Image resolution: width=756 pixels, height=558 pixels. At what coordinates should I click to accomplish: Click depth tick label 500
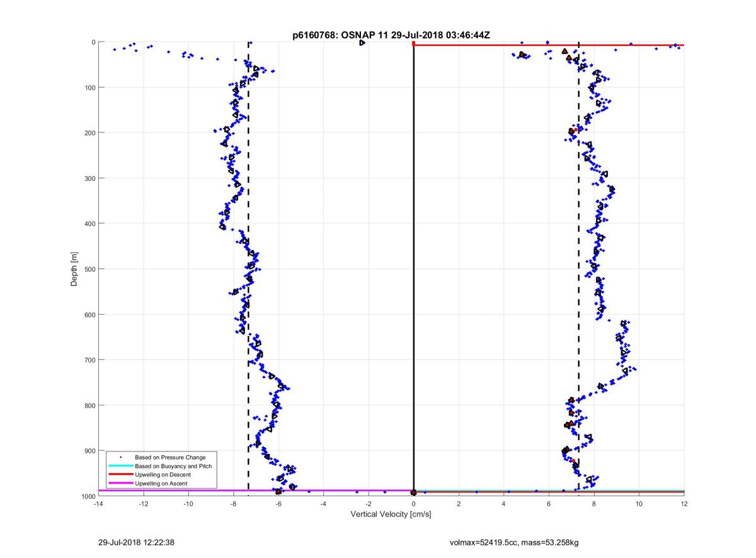(89, 269)
